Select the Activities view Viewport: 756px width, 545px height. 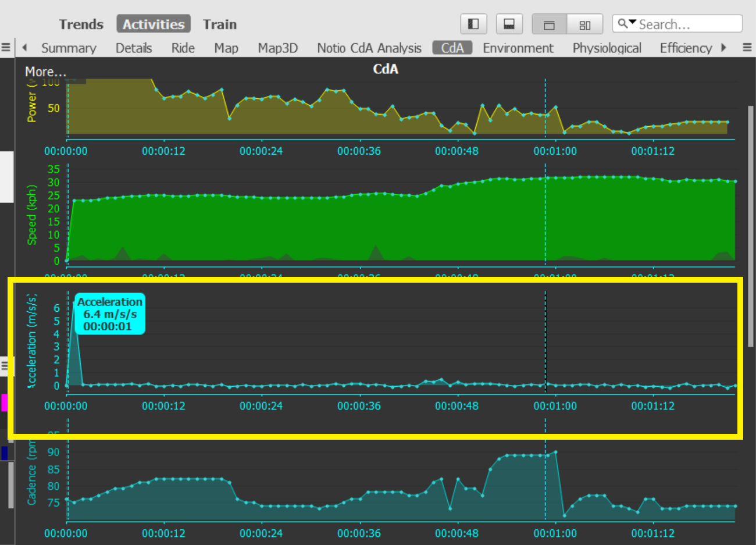tap(154, 24)
